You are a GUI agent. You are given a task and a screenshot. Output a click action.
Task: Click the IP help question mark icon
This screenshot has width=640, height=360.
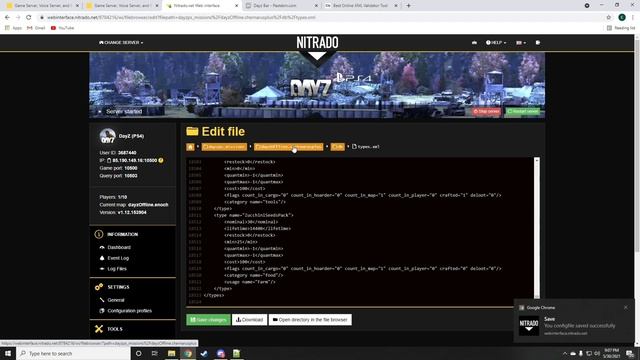161,160
